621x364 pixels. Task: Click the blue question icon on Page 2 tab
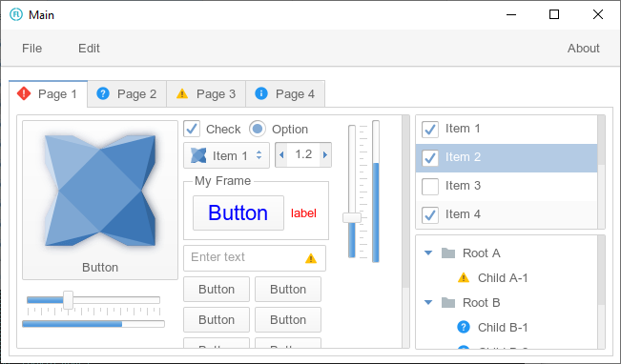coord(103,93)
